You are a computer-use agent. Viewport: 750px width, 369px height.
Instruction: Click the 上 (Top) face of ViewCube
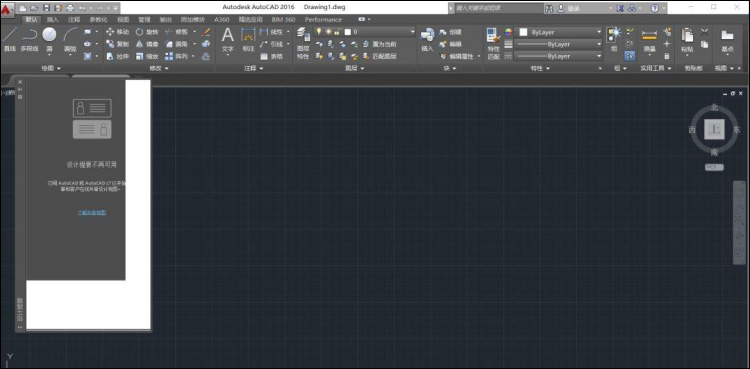pos(714,129)
